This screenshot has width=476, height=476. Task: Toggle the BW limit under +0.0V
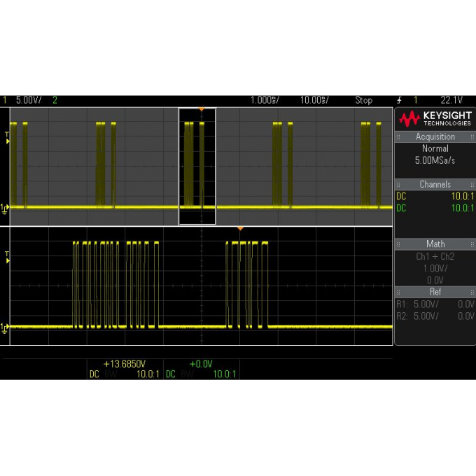[187, 374]
